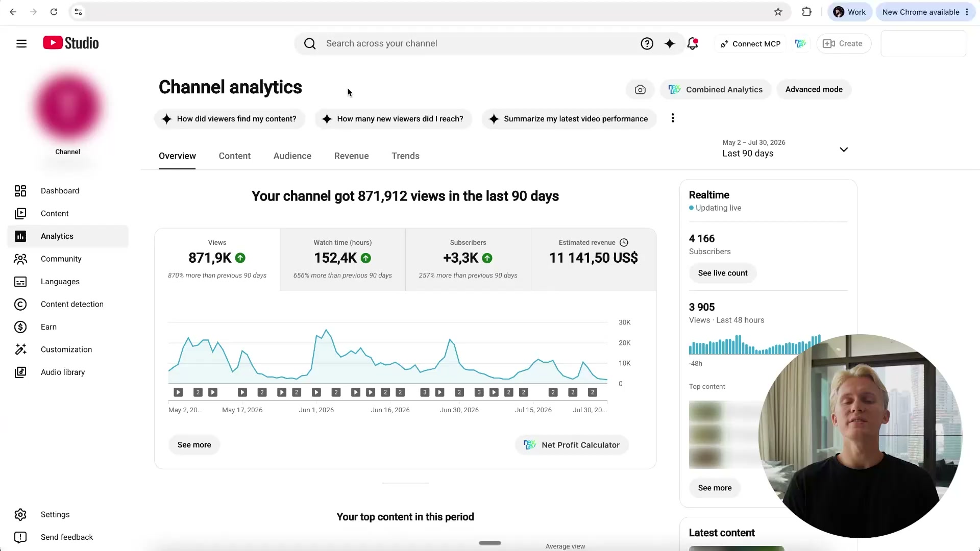The width and height of the screenshot is (980, 551).
Task: Open Languages in the sidebar
Action: tap(68, 282)
